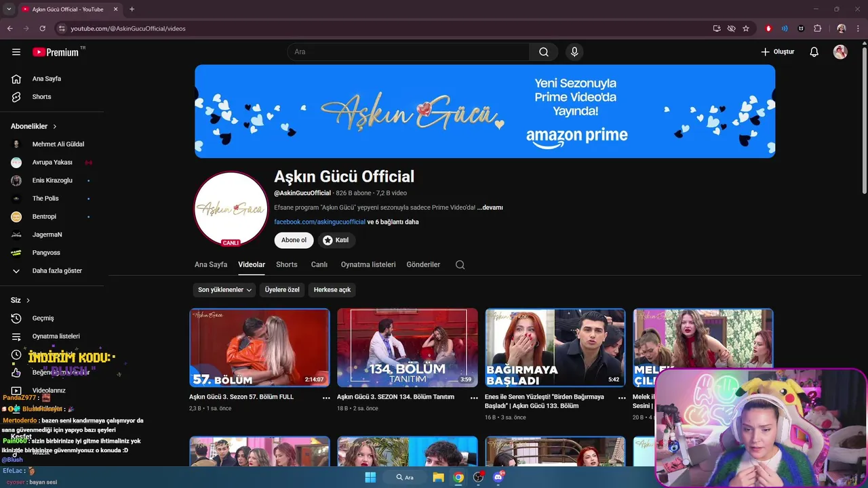The width and height of the screenshot is (868, 488).
Task: Click the Abone ol button
Action: (294, 240)
